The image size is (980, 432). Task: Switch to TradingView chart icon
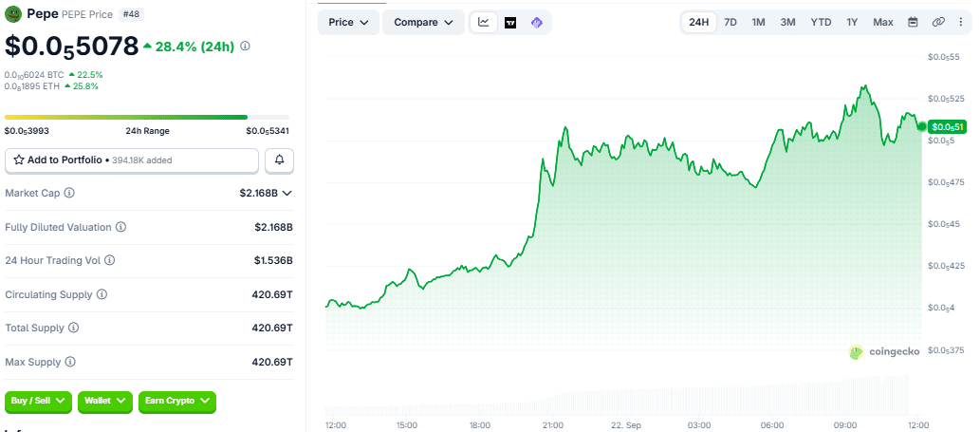coord(510,23)
